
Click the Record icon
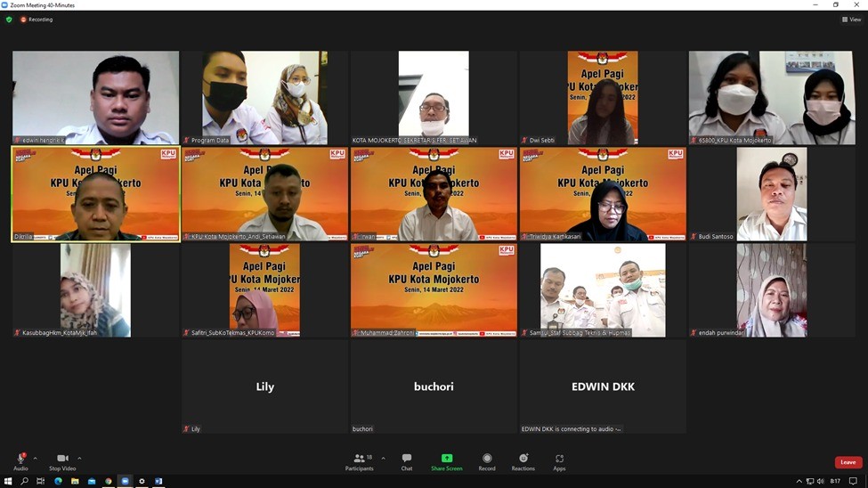coord(487,459)
